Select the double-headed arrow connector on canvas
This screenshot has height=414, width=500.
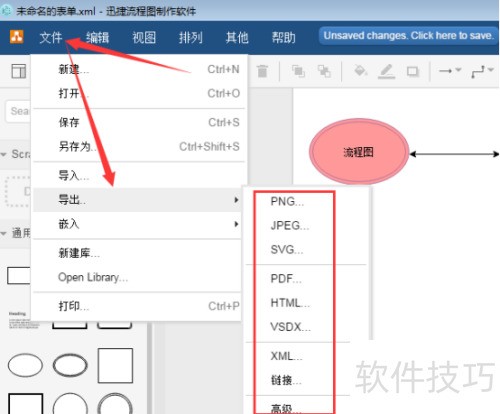coord(454,154)
